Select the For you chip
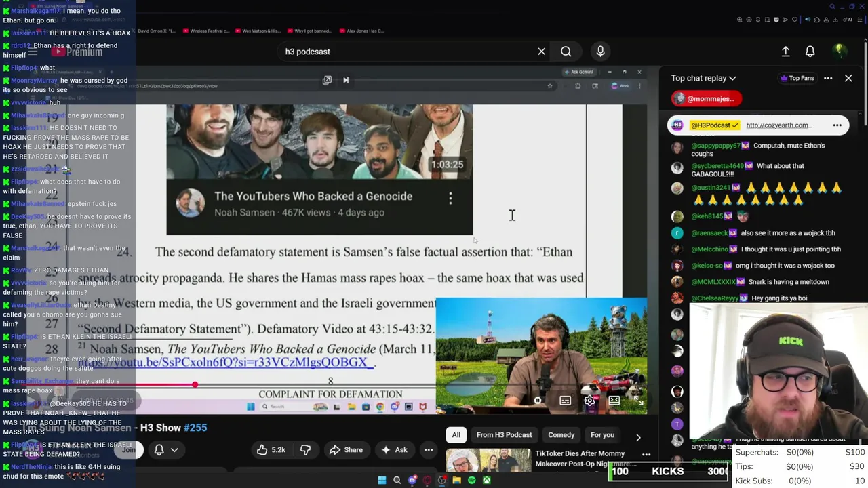868x488 pixels. coord(602,435)
